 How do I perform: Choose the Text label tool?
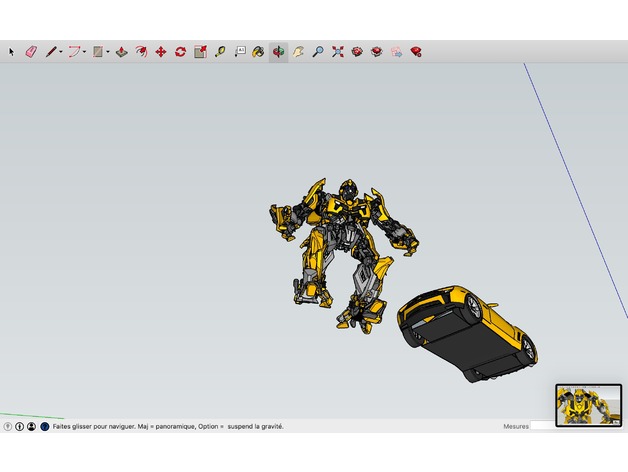(240, 52)
